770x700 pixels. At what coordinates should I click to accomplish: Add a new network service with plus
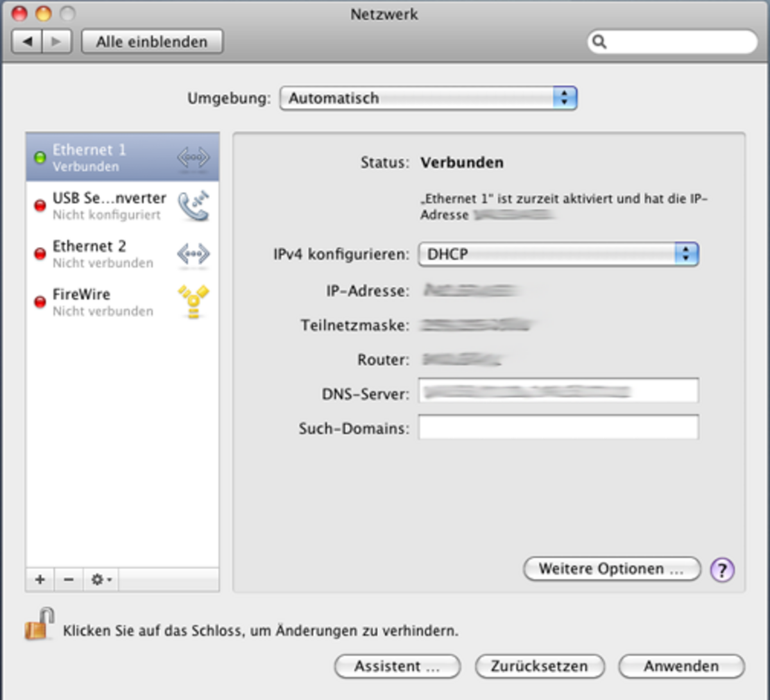(40, 580)
